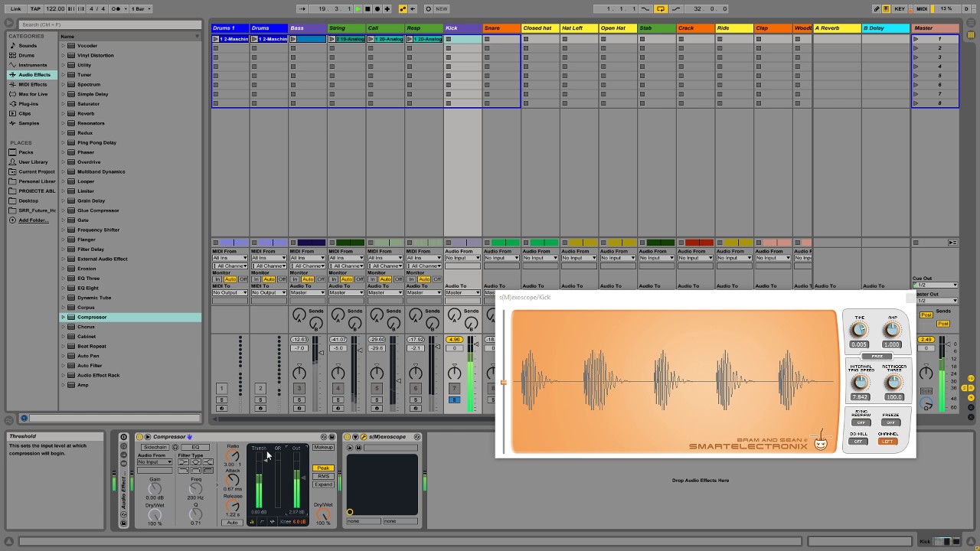This screenshot has width=980, height=551.
Task: Click Expand mode in the Compressor
Action: tap(323, 484)
